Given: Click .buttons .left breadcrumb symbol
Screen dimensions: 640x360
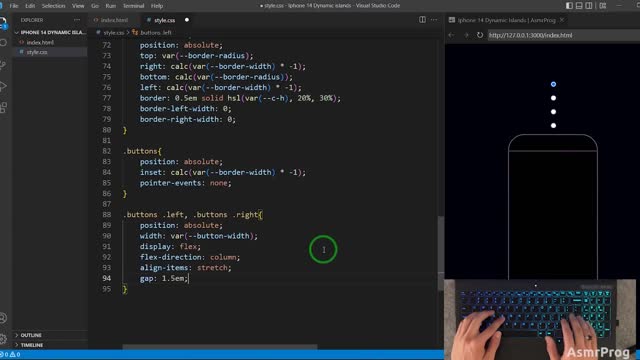Looking at the screenshot, I should click(x=156, y=33).
